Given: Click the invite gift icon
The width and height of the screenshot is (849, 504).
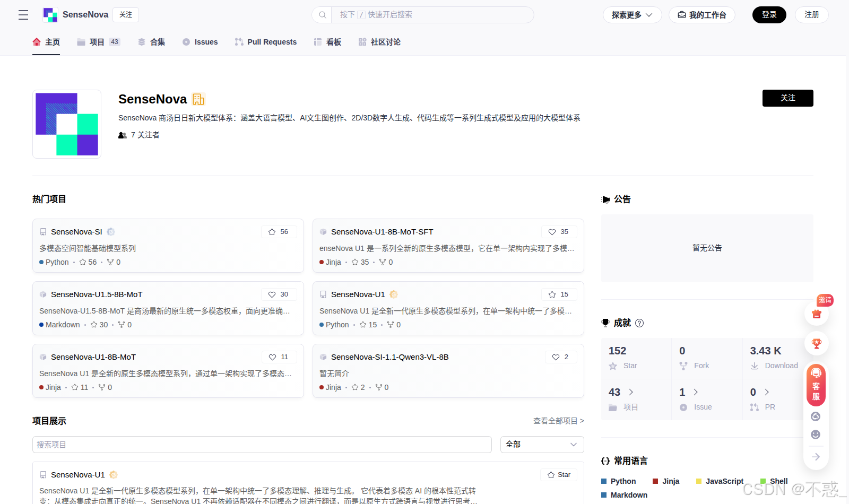Looking at the screenshot, I should (817, 314).
